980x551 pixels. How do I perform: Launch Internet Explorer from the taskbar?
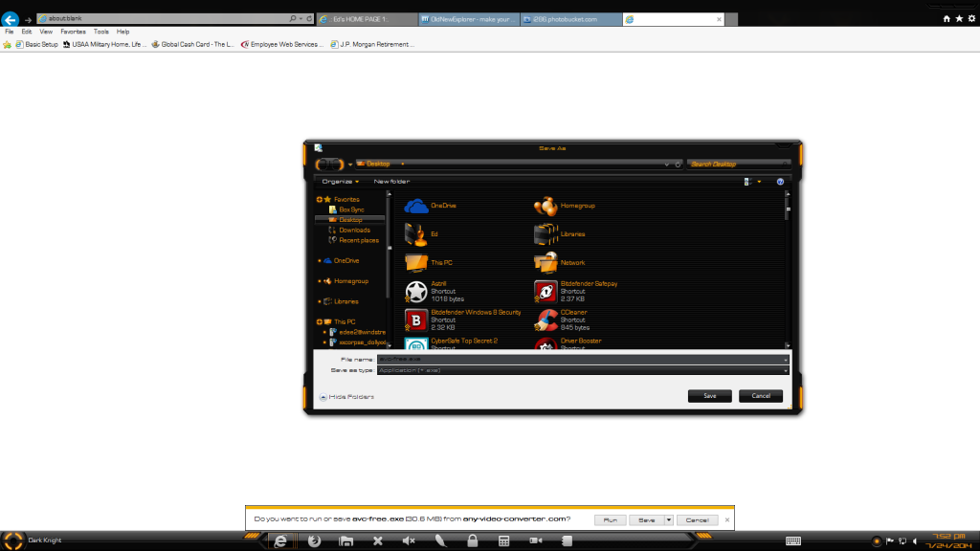tap(278, 540)
